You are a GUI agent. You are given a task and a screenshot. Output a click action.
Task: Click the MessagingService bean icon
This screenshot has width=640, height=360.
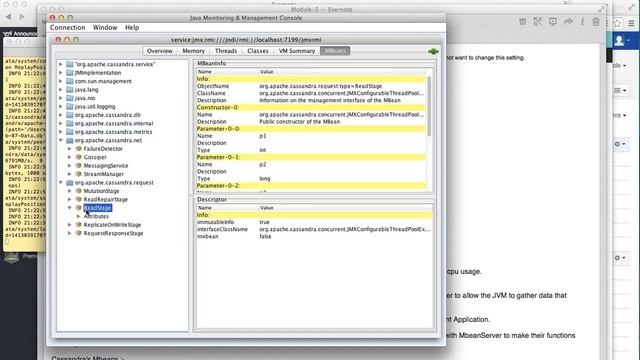click(x=78, y=165)
